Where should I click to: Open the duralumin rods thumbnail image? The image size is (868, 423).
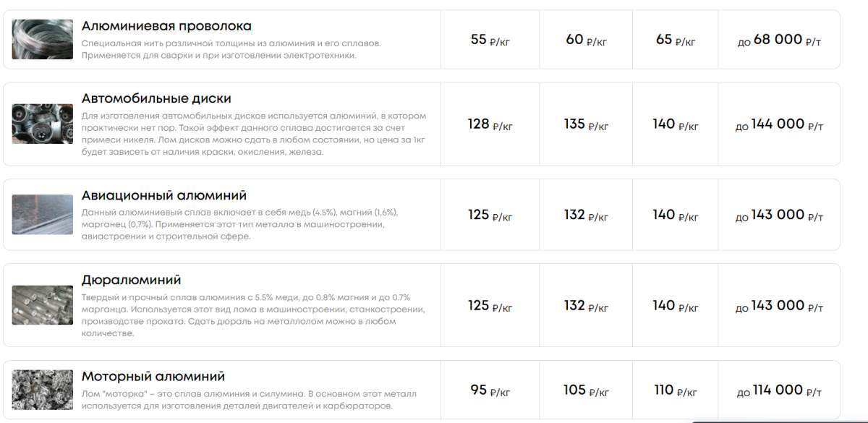tap(43, 305)
